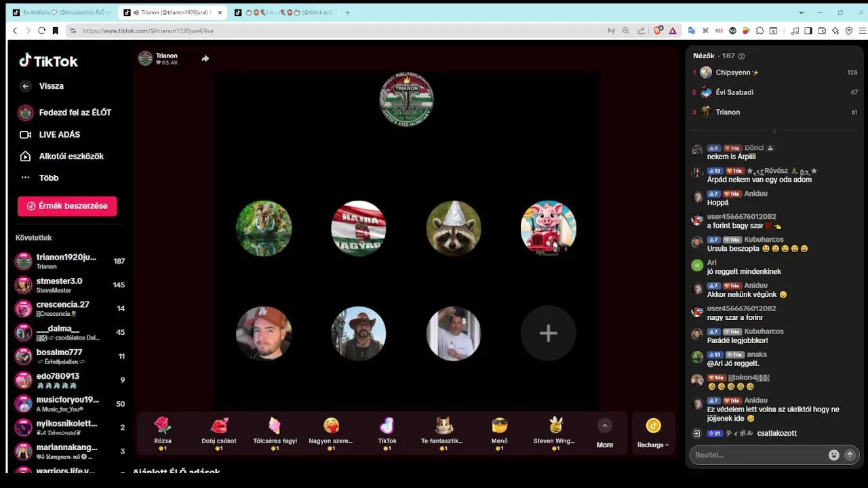Click the tiger guest avatar
This screenshot has height=488, width=868.
click(x=264, y=228)
